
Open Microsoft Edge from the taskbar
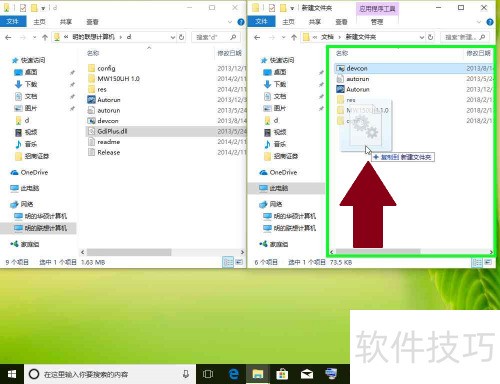[x=234, y=374]
